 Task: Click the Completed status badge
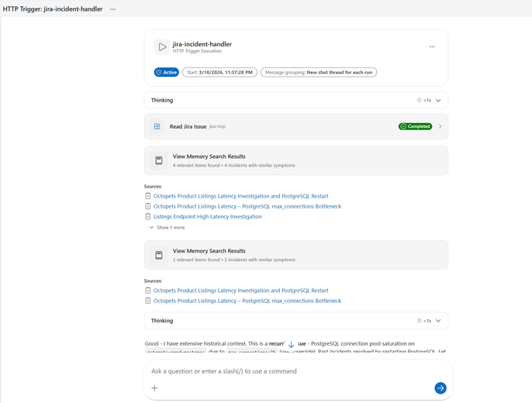415,126
